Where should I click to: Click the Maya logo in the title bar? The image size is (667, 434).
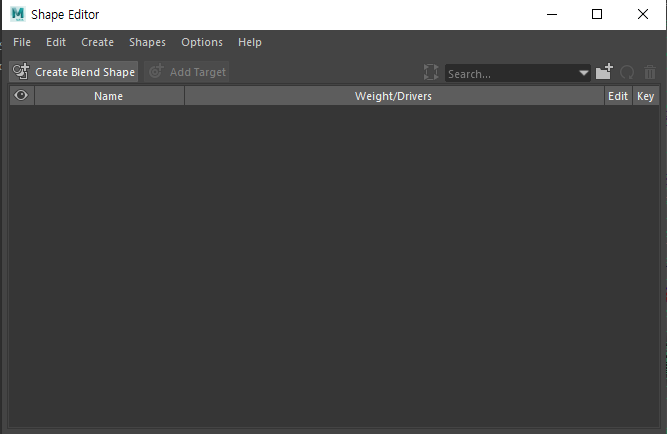18,14
